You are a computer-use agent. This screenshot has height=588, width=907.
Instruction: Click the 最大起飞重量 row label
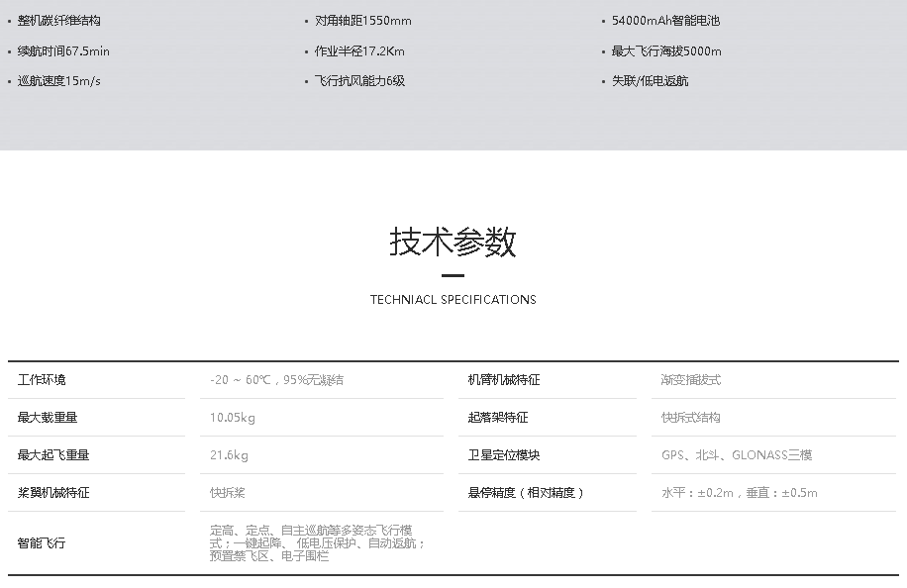(53, 455)
